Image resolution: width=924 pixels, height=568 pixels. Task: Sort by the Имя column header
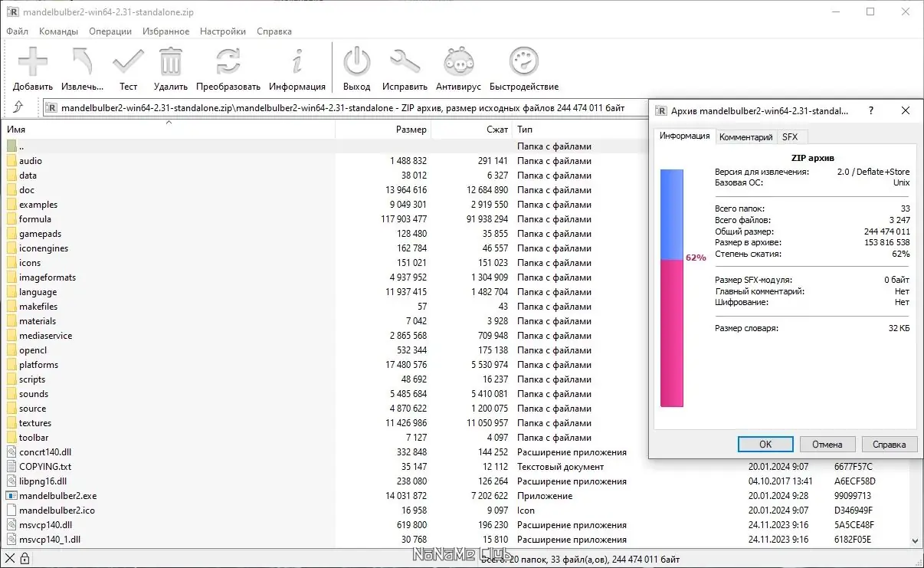(x=169, y=130)
